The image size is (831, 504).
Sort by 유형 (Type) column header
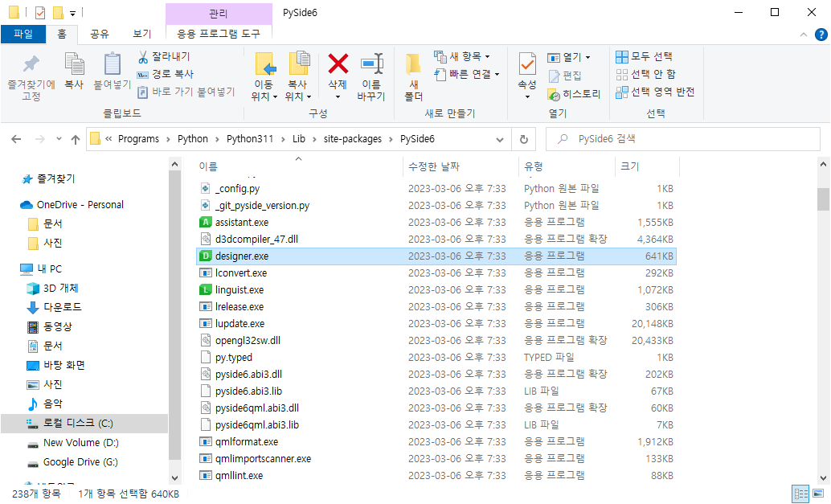567,166
